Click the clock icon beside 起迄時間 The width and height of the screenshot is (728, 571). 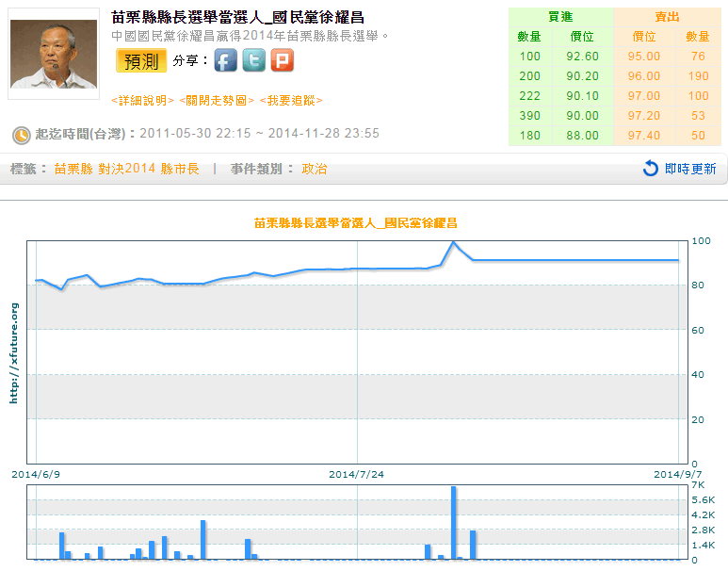(21, 135)
